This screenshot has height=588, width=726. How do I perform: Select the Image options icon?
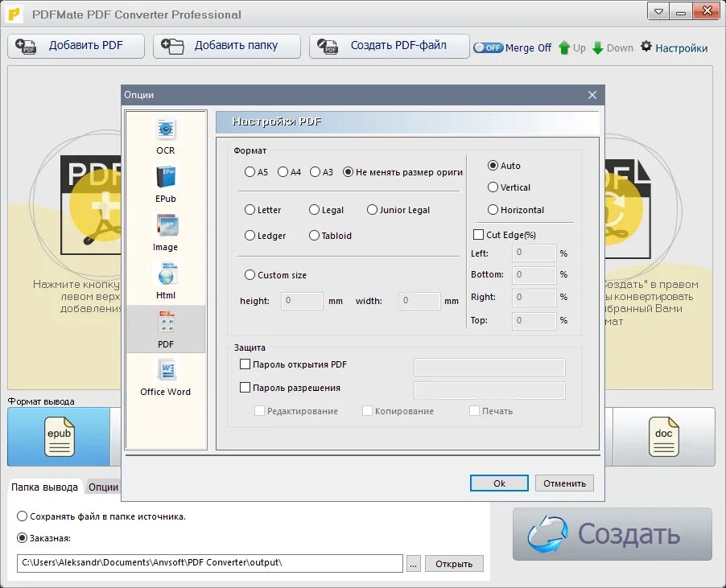[166, 226]
